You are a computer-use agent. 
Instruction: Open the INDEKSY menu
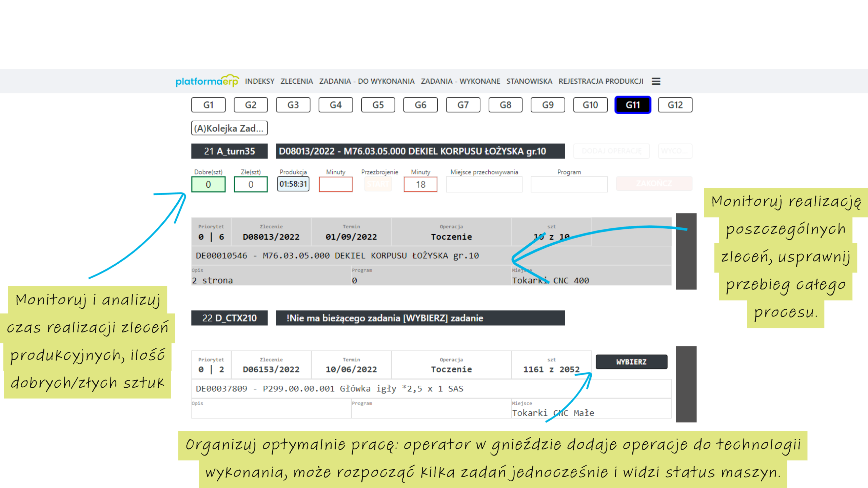(259, 81)
